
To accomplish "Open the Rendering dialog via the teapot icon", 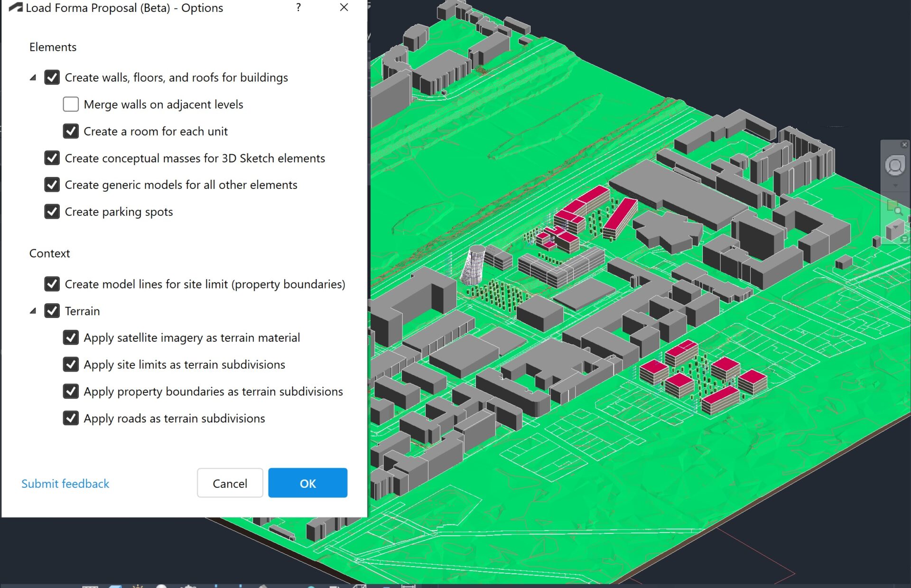I will pyautogui.click(x=188, y=586).
